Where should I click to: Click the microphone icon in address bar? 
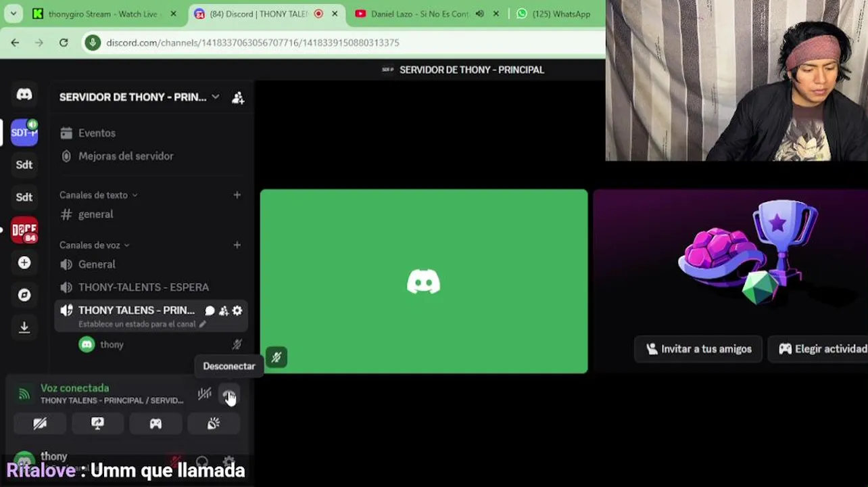[93, 43]
